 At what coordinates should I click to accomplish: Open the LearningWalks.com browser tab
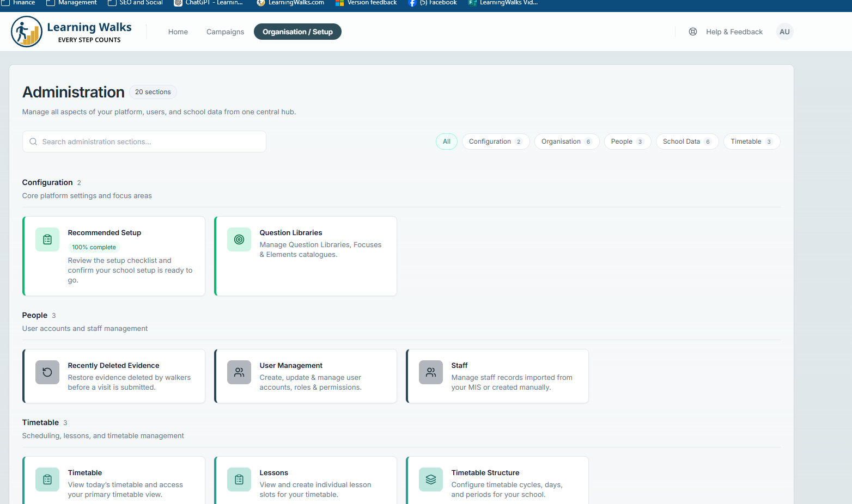pyautogui.click(x=291, y=3)
